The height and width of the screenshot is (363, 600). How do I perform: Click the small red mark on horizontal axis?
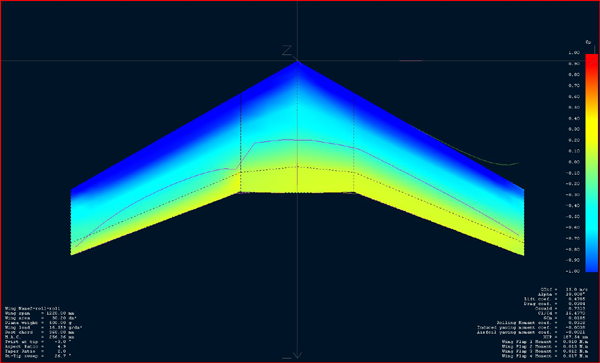coord(411,60)
